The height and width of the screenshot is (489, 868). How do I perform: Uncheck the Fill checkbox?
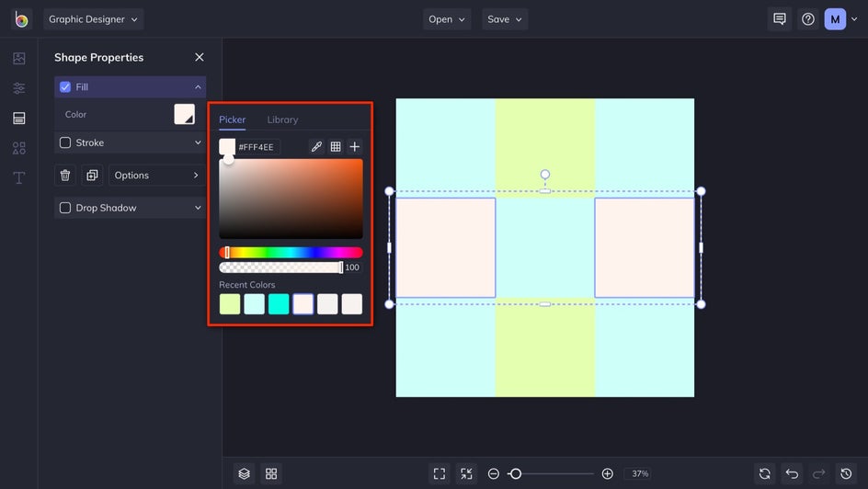pos(65,87)
